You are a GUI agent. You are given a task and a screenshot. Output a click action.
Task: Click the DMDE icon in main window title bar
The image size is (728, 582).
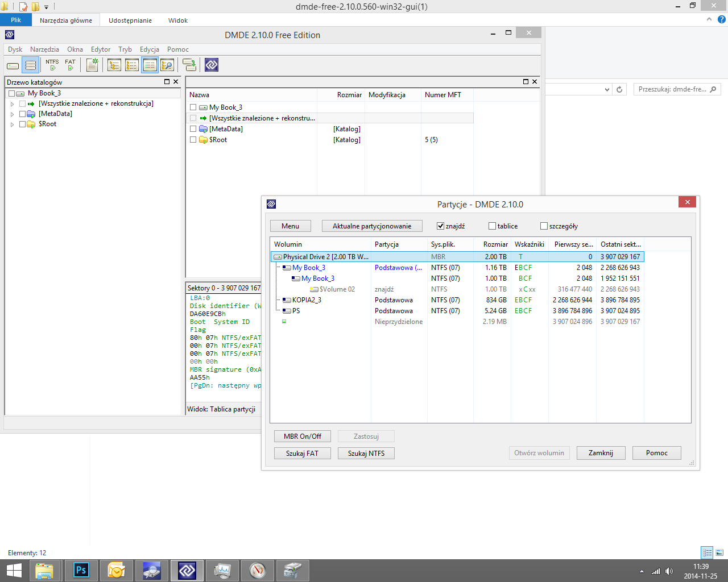[x=10, y=35]
